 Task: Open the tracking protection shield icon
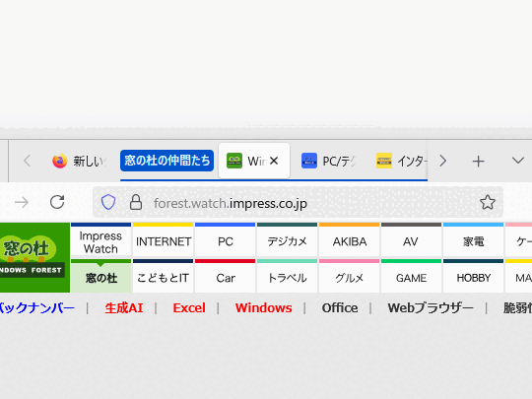[x=108, y=202]
